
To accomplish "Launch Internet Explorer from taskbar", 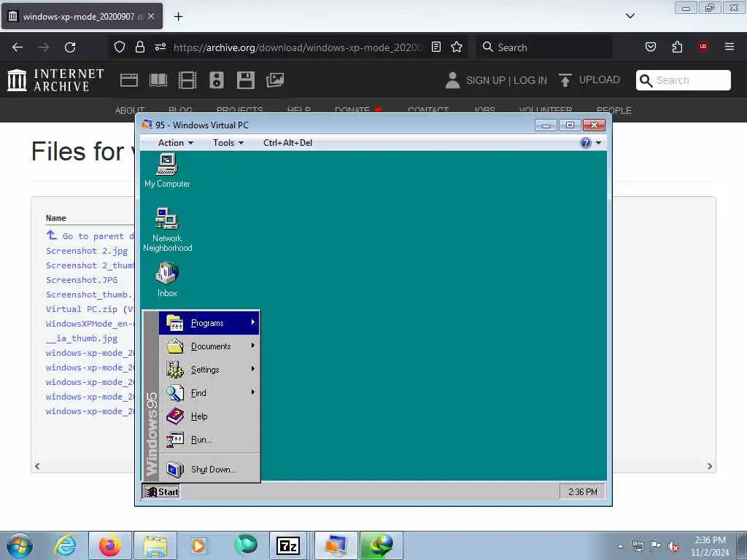I will 64,545.
